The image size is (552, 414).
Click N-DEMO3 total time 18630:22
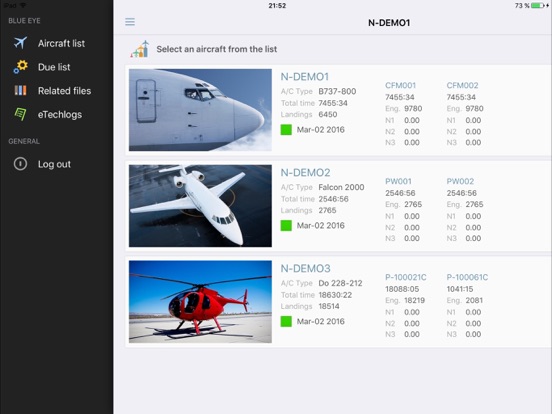click(x=335, y=295)
